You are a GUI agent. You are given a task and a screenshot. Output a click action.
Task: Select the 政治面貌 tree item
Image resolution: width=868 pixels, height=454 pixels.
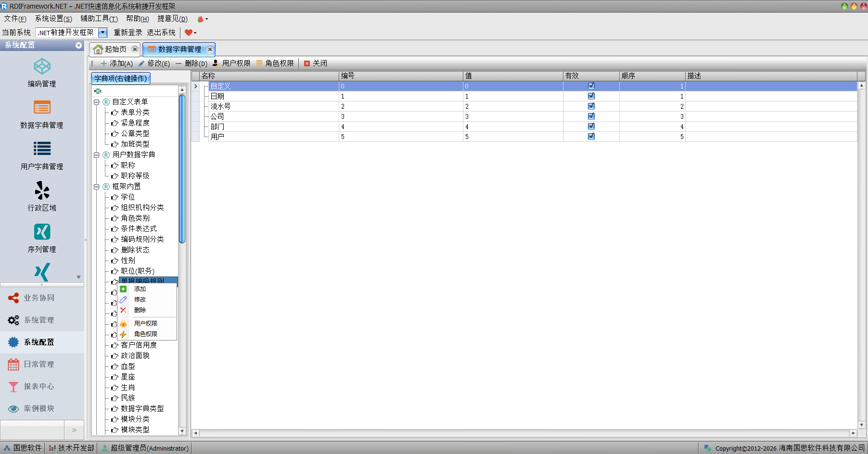point(135,356)
